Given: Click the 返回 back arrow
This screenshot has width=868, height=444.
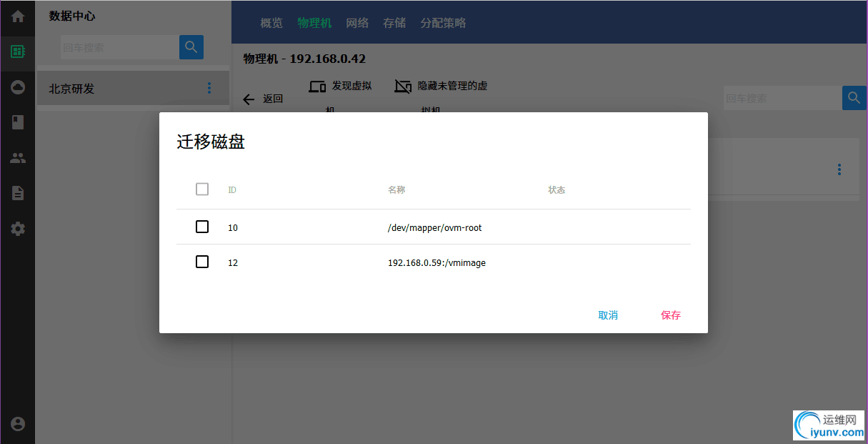Looking at the screenshot, I should pos(249,99).
